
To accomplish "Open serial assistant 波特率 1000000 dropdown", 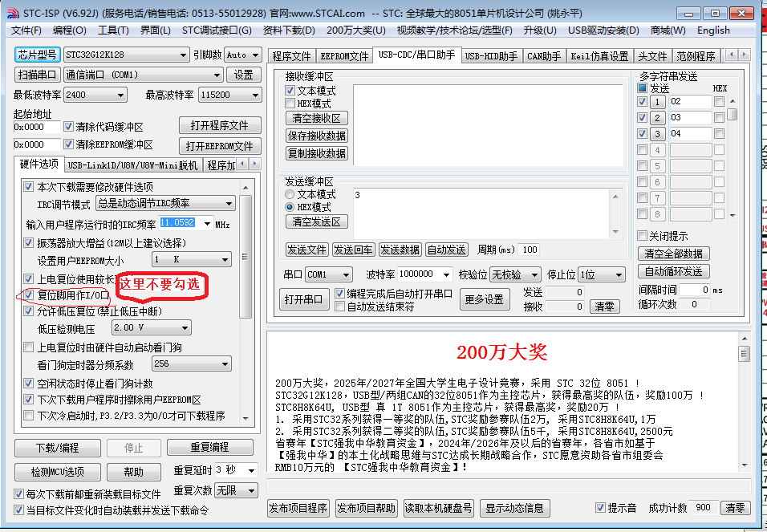I will (424, 274).
